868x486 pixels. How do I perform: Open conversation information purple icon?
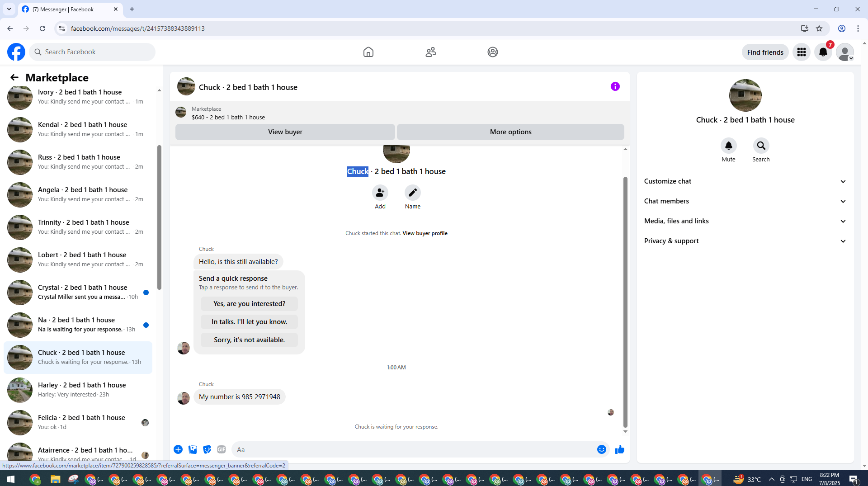coord(615,86)
